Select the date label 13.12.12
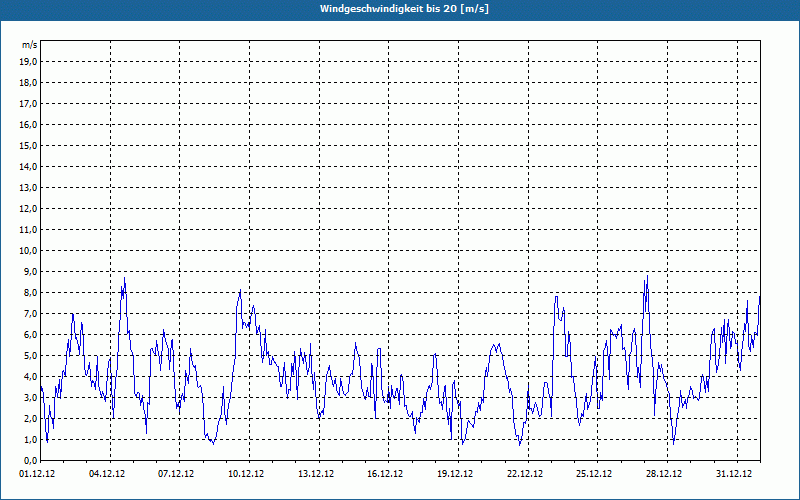The width and height of the screenshot is (800, 500). click(x=316, y=473)
